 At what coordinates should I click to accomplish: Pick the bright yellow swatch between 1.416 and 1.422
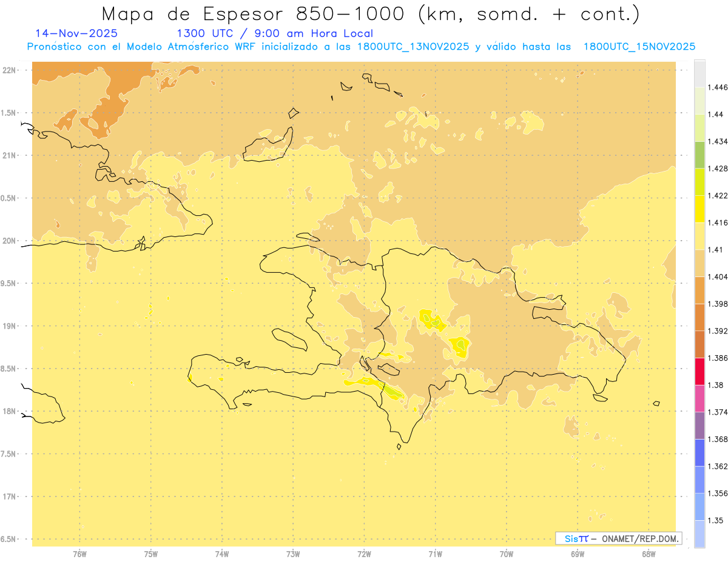[x=699, y=209]
